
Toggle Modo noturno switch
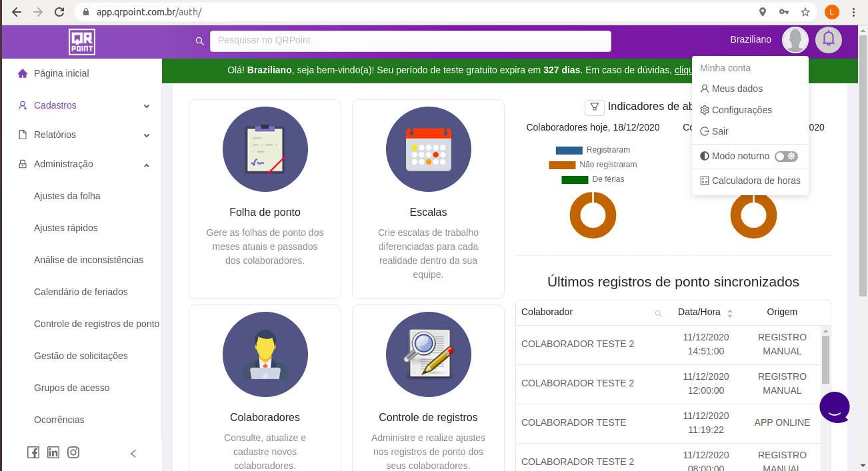(785, 156)
